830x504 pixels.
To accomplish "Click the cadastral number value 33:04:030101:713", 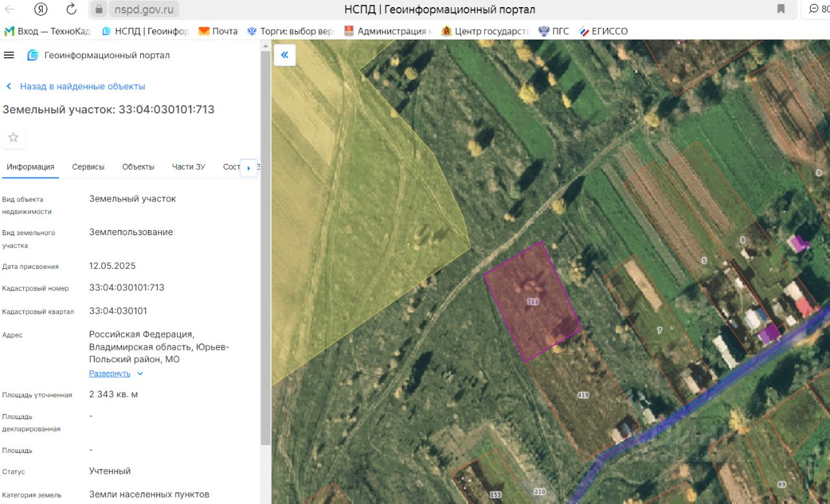I will [x=127, y=287].
